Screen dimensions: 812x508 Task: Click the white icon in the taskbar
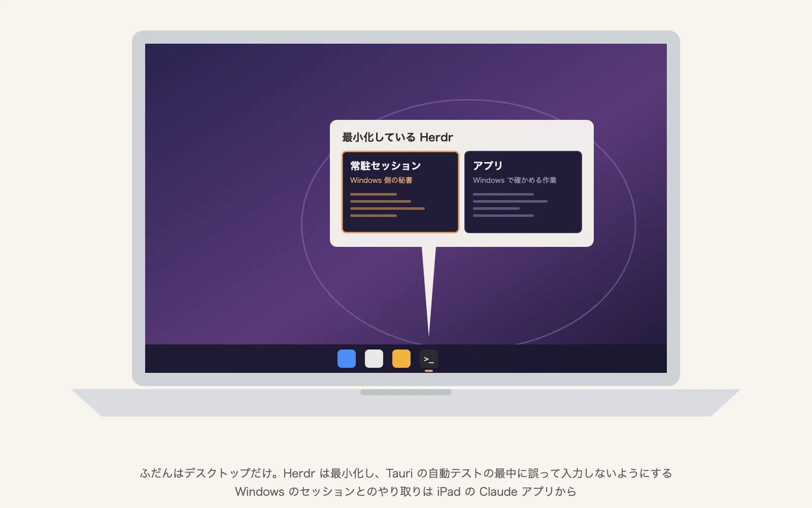click(374, 359)
